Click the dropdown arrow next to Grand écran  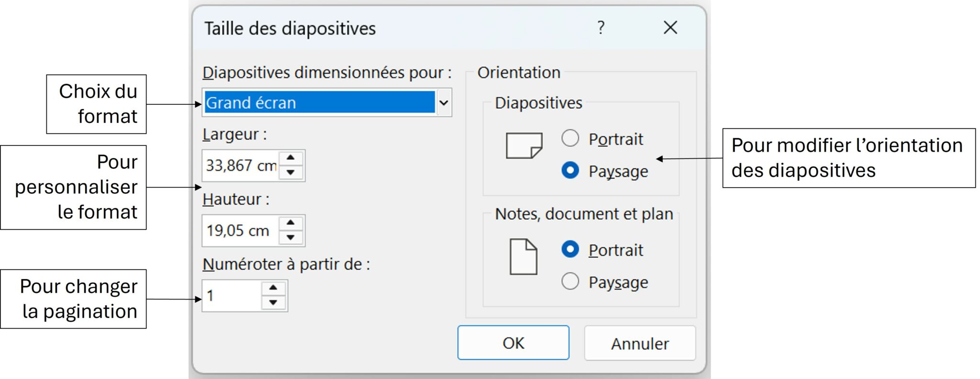tap(445, 102)
